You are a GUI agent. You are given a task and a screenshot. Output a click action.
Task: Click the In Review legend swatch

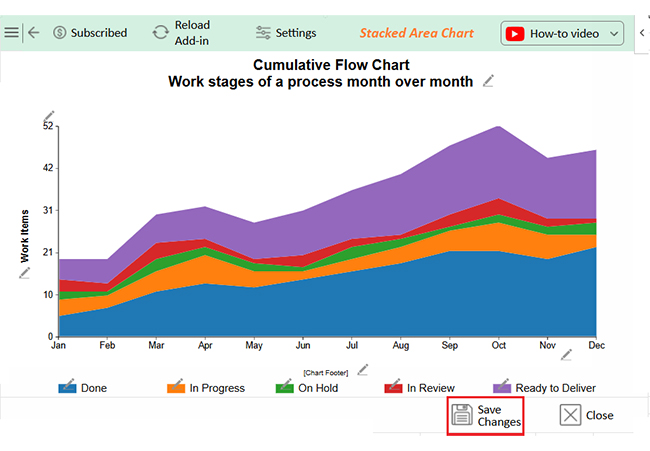point(393,387)
